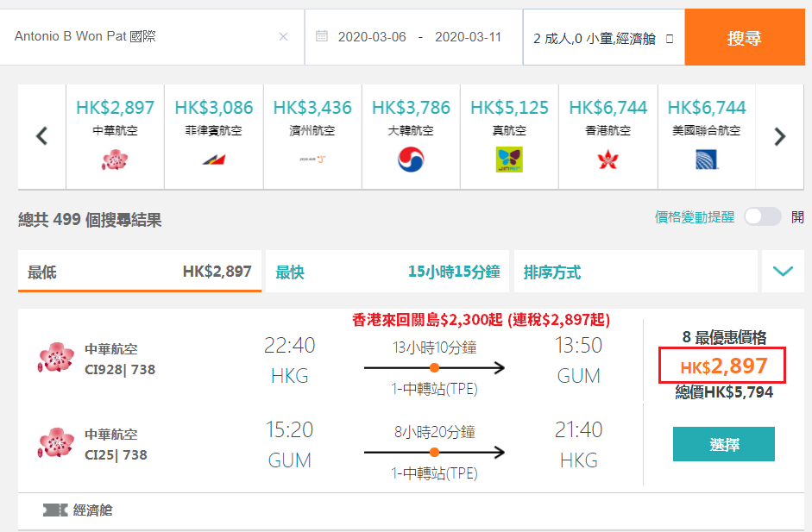Select the 中華航空 HK$2,897 airline card

pos(115,136)
